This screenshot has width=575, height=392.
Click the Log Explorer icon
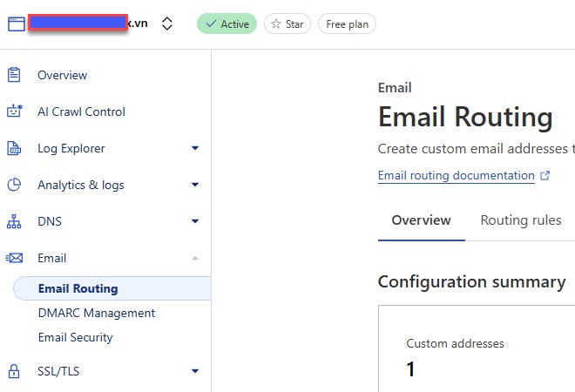coord(14,148)
